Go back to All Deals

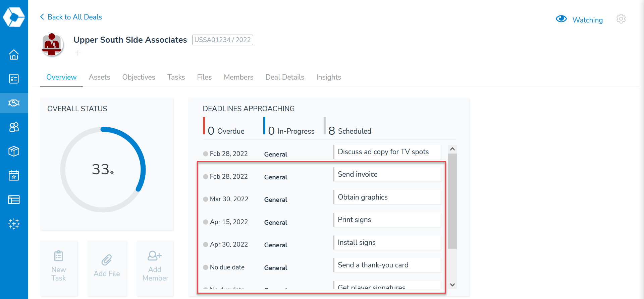(74, 17)
